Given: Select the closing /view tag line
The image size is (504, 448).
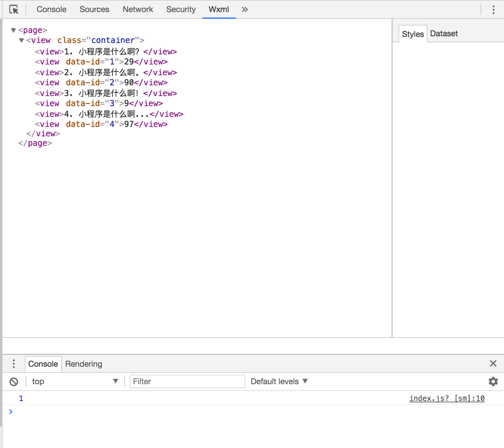Looking at the screenshot, I should click(x=43, y=134).
